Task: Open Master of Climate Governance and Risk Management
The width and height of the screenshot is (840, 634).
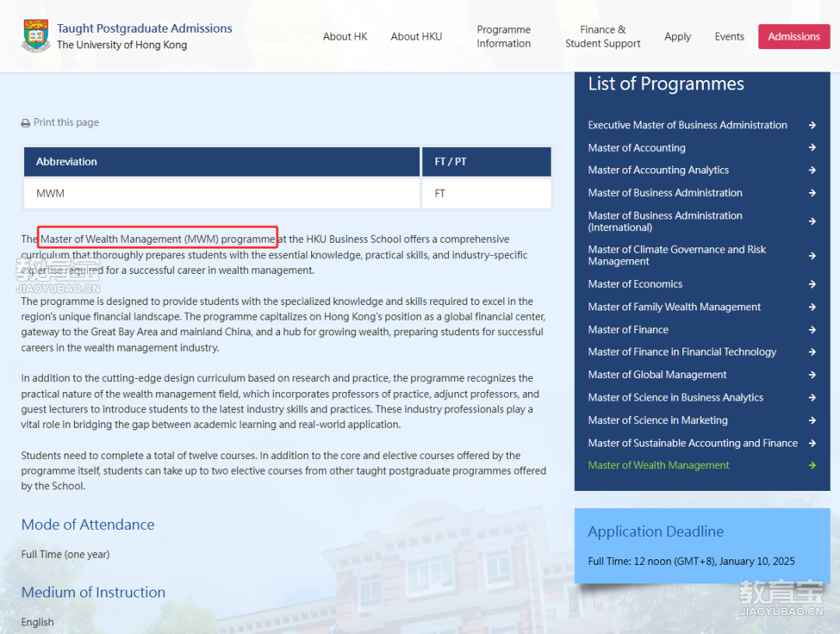Action: (x=677, y=256)
